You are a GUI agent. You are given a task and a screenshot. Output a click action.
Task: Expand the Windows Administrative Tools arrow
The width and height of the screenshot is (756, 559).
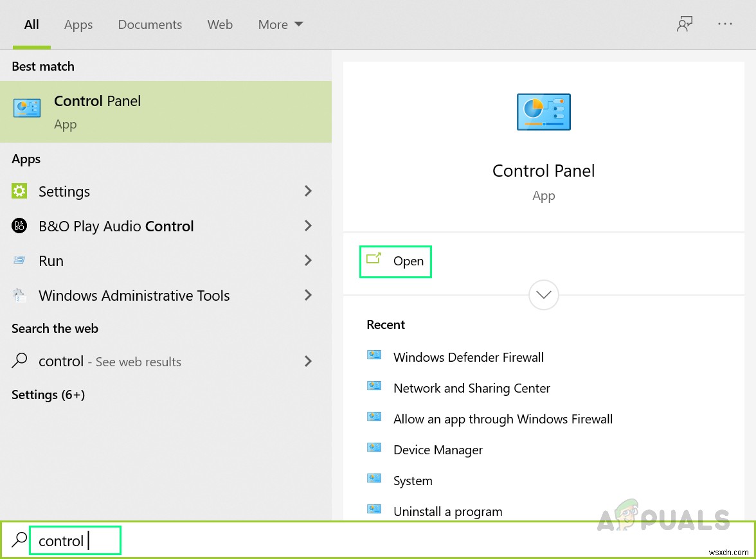coord(308,296)
